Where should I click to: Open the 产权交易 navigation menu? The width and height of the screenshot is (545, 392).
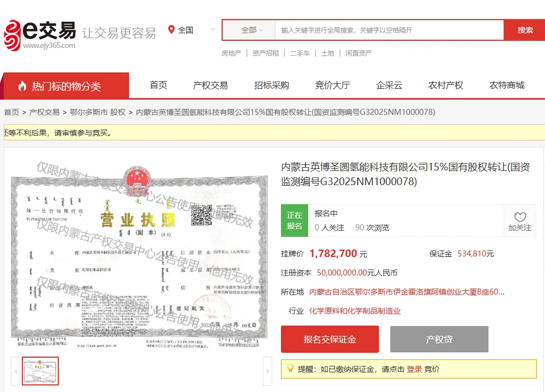211,85
